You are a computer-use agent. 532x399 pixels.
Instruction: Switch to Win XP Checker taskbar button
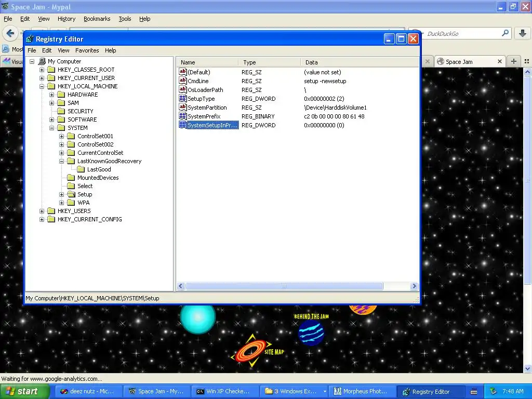[x=224, y=392]
